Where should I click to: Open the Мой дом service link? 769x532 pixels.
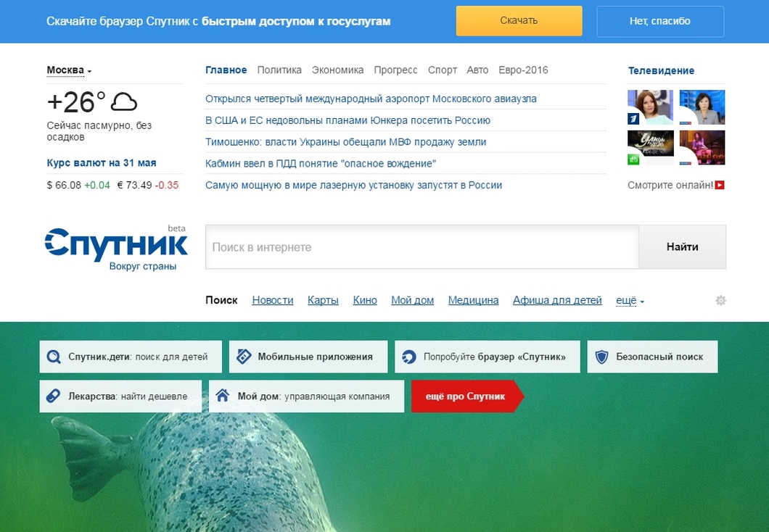point(413,300)
